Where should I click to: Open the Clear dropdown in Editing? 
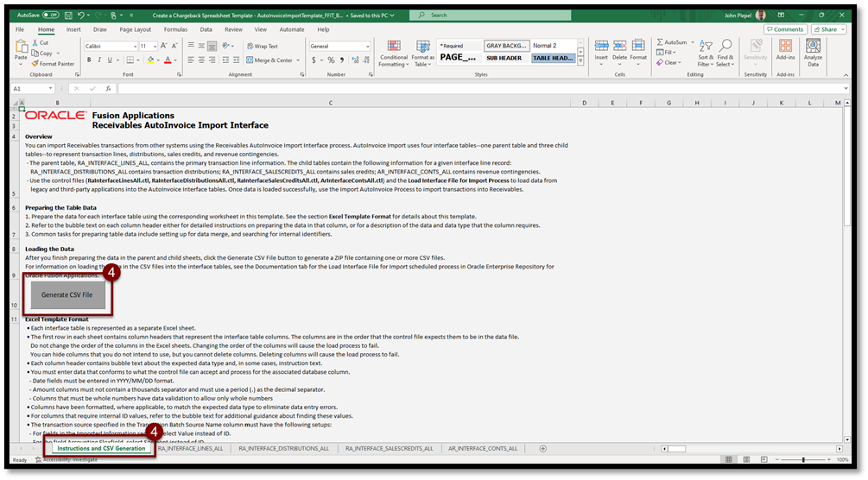(x=668, y=62)
